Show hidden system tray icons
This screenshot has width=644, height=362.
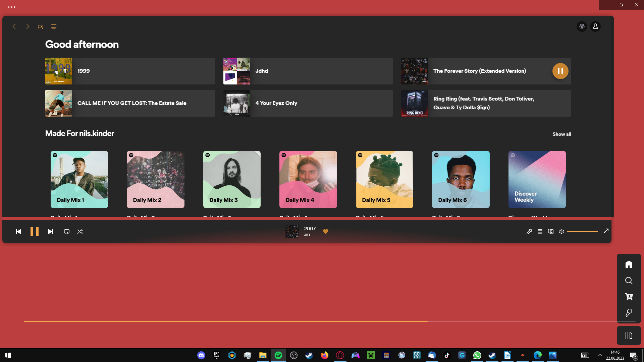click(600, 355)
